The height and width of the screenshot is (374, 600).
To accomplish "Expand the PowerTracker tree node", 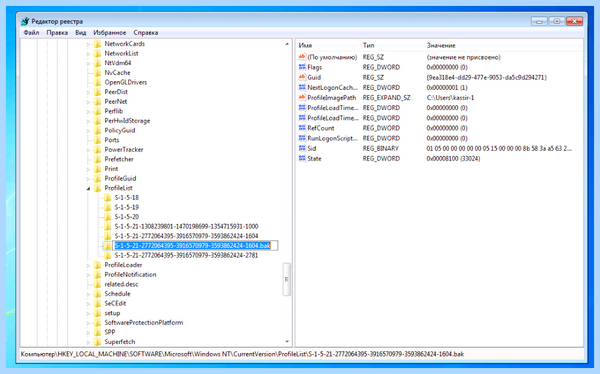I will pyautogui.click(x=88, y=150).
